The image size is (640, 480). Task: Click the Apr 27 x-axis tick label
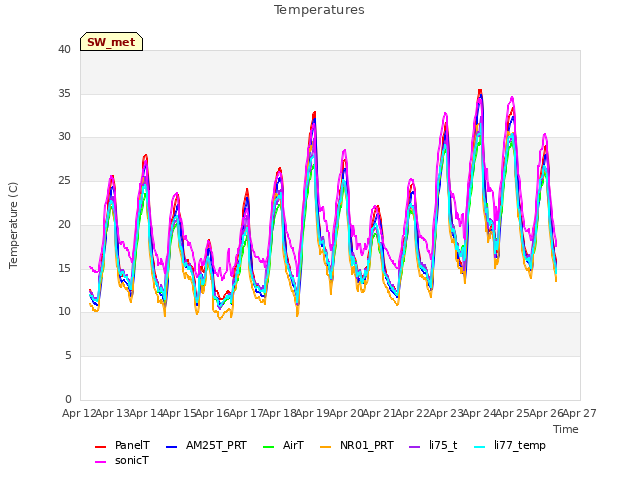(x=580, y=413)
